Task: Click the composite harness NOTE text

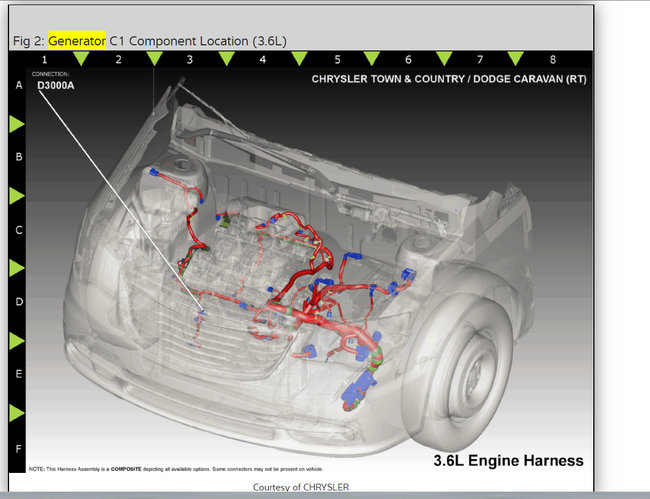Action: point(176,469)
